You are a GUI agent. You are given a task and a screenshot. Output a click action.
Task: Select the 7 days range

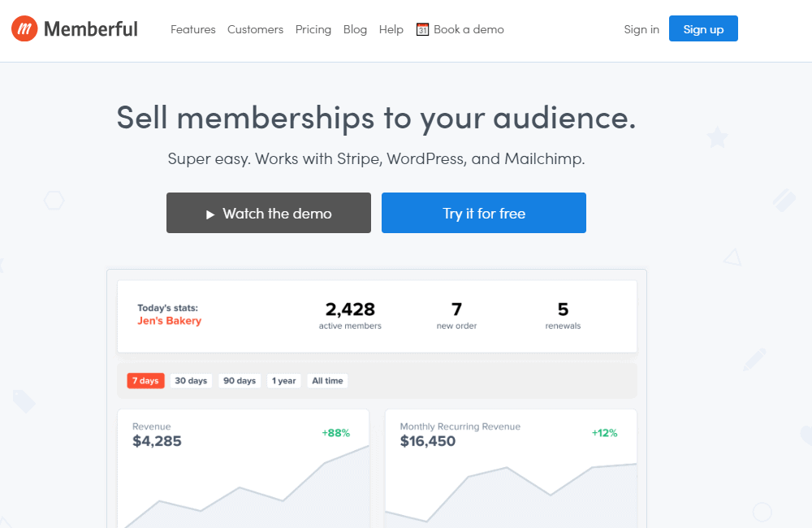pyautogui.click(x=145, y=380)
